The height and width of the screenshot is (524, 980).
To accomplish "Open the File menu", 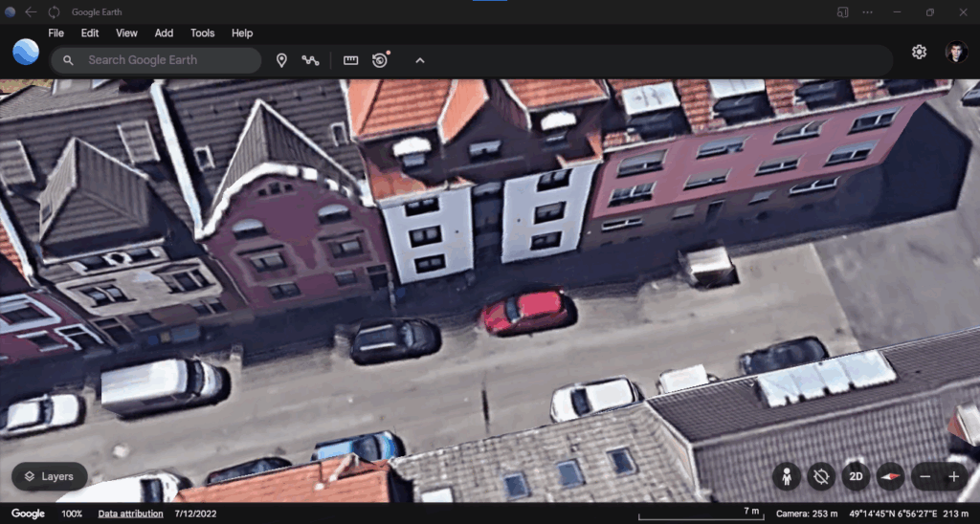I will tap(56, 33).
